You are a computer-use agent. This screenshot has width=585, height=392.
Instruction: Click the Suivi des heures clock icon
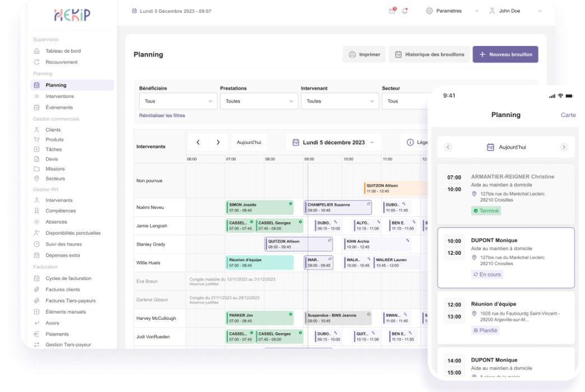[37, 244]
